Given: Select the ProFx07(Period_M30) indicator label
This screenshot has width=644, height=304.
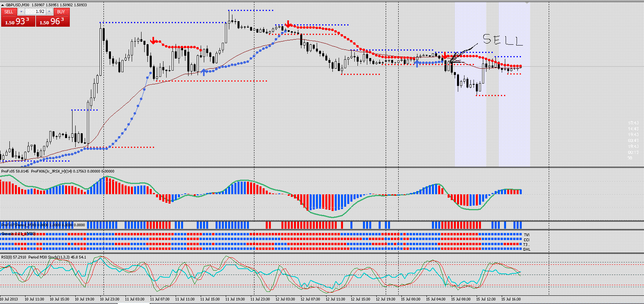Looking at the screenshot, I should (x=19, y=225).
